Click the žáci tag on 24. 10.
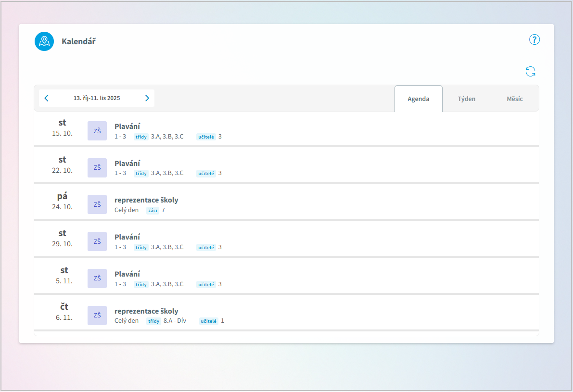 click(x=153, y=211)
